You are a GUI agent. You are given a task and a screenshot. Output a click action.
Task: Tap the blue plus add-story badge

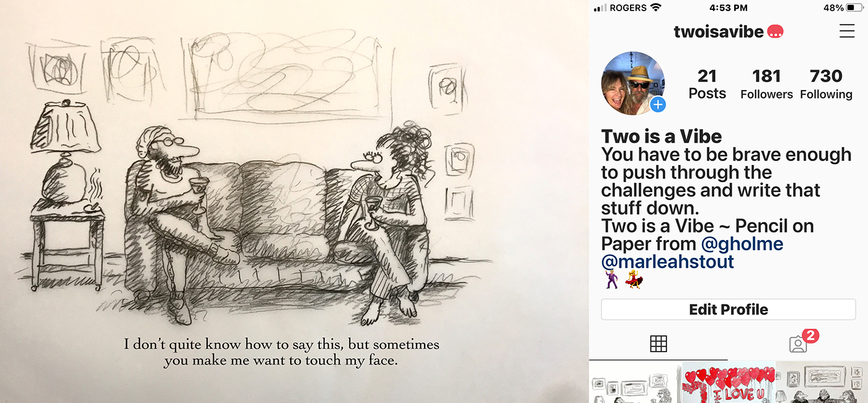coord(658,105)
